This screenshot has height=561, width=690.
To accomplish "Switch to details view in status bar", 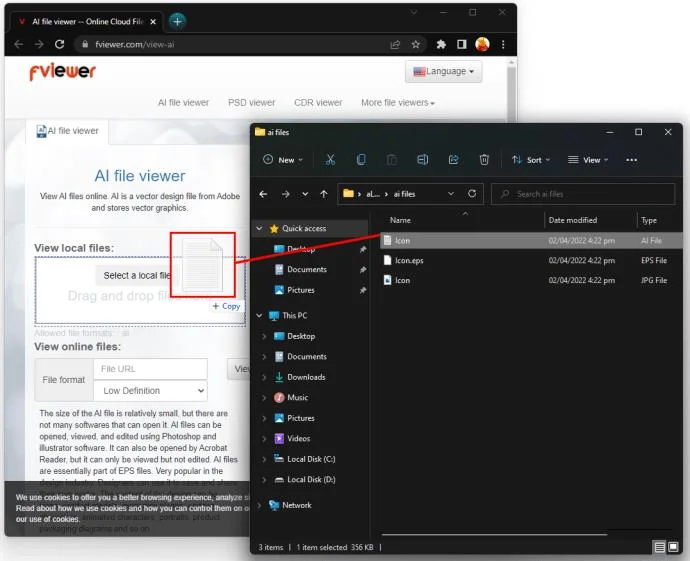I will click(659, 547).
